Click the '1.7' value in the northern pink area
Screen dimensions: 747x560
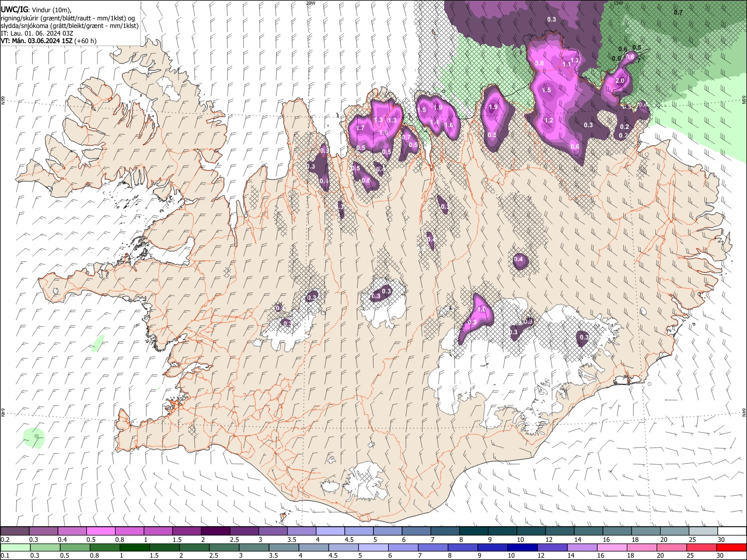click(360, 128)
